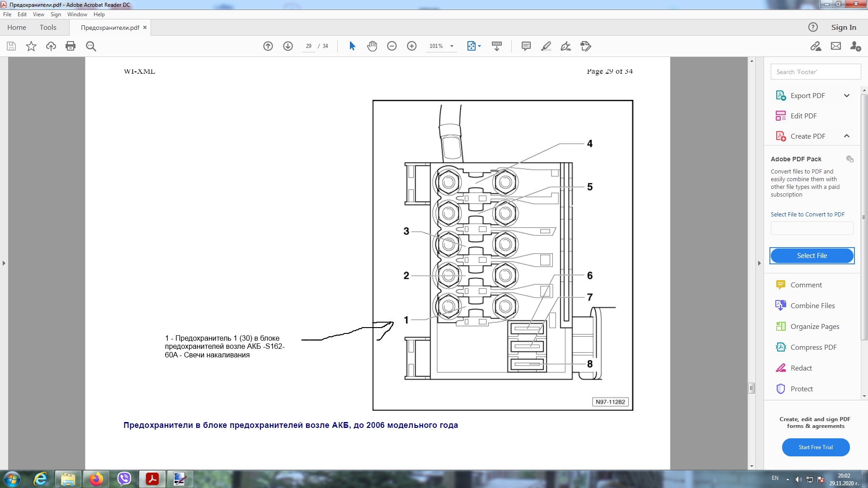Bookmark file with star icon
The width and height of the screenshot is (868, 488).
tap(31, 46)
